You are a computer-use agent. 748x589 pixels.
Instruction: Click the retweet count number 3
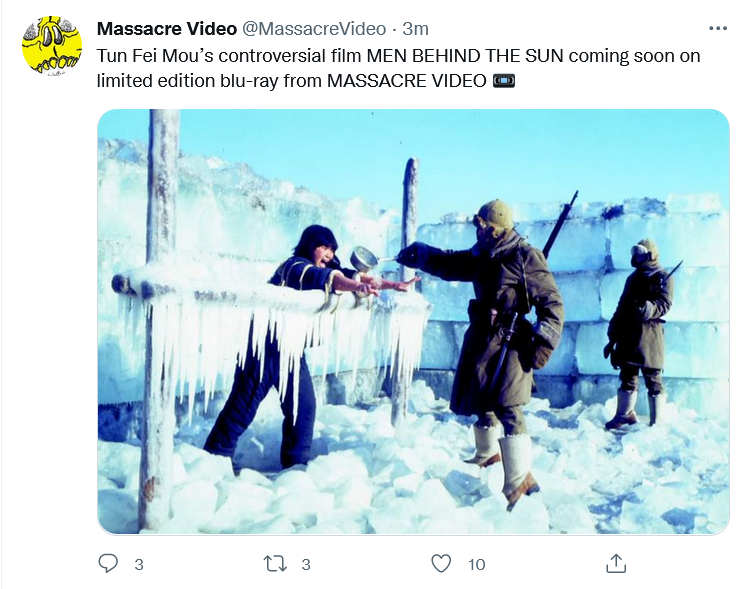pyautogui.click(x=306, y=565)
